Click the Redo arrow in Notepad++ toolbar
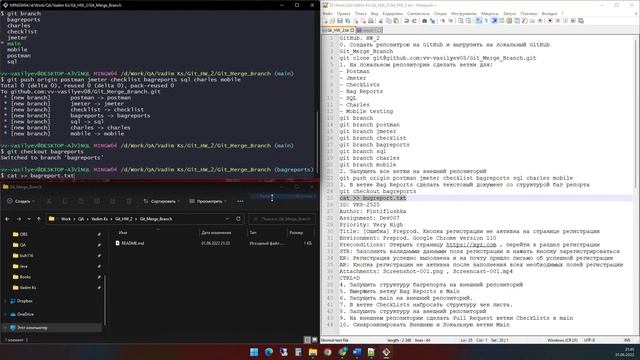The width and height of the screenshot is (640, 360). [x=414, y=21]
